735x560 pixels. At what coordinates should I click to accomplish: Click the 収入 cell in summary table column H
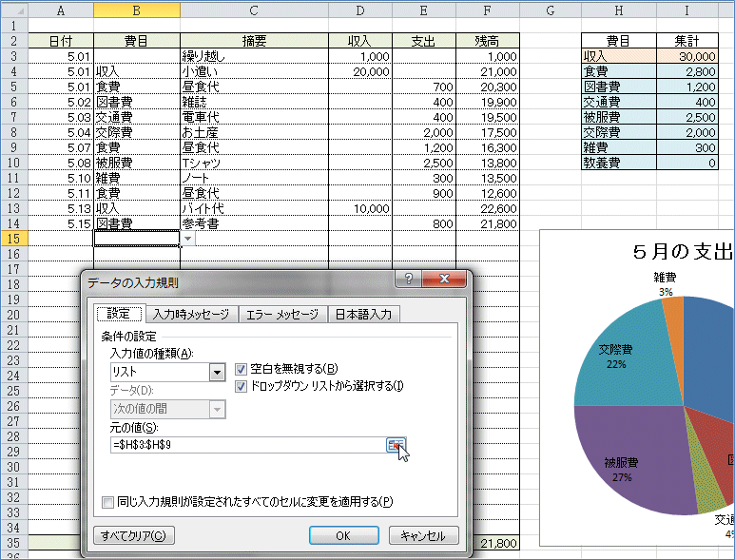pos(619,56)
